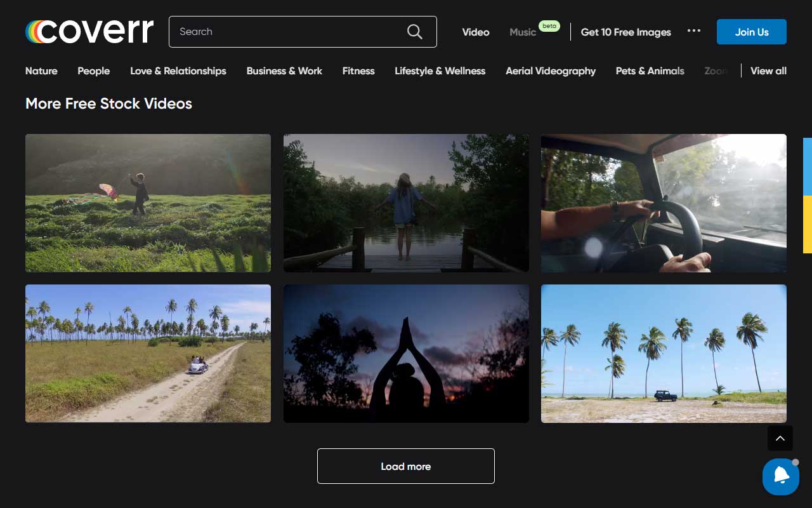Open the Get 10 Free Images link

tap(625, 32)
